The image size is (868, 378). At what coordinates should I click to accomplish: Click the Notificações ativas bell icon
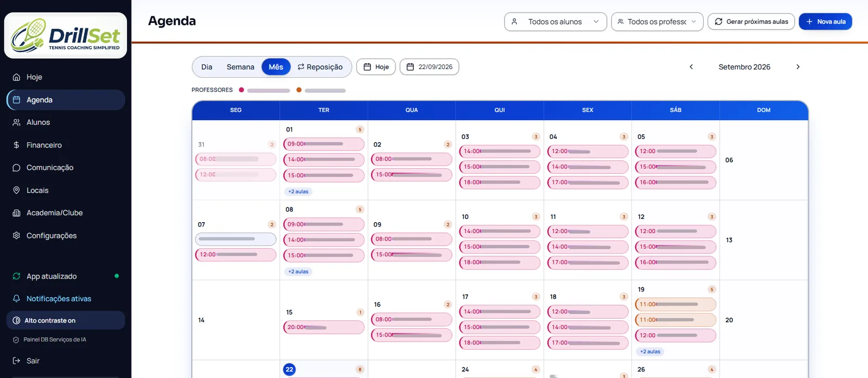pos(16,299)
